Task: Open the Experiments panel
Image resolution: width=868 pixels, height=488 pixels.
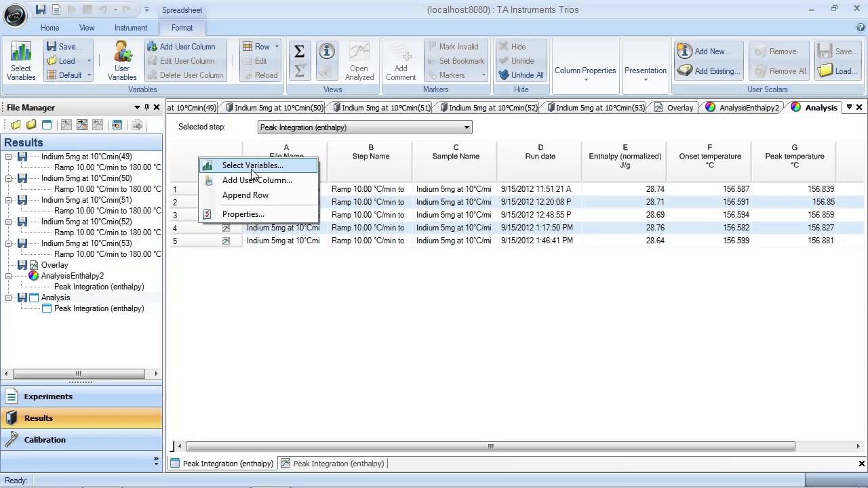Action: tap(47, 396)
